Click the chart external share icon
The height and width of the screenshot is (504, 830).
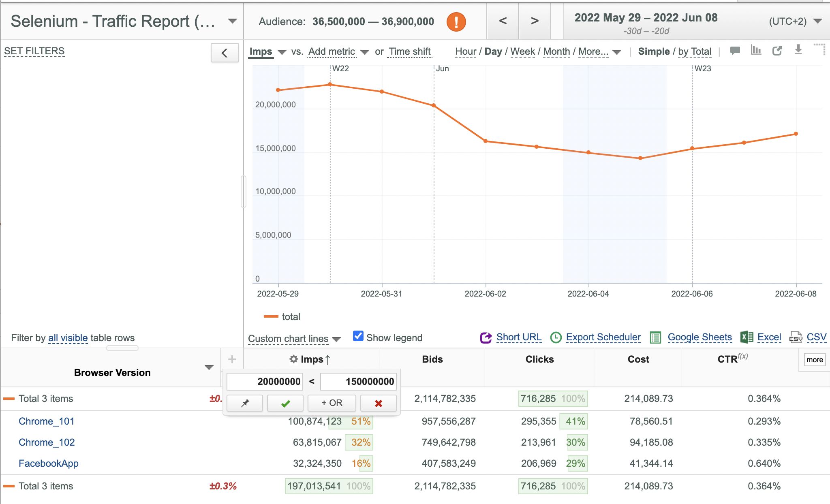pyautogui.click(x=777, y=51)
